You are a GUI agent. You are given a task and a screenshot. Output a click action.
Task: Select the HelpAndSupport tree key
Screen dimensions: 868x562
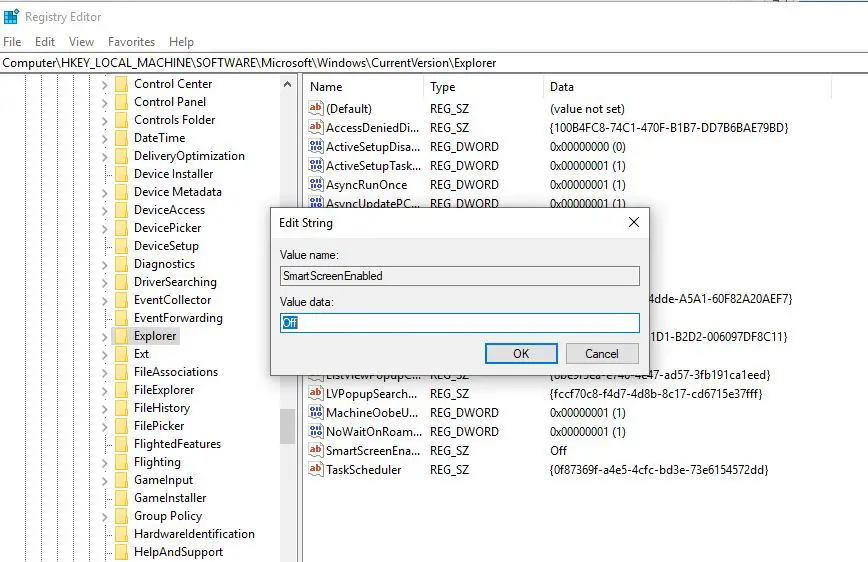tap(178, 552)
